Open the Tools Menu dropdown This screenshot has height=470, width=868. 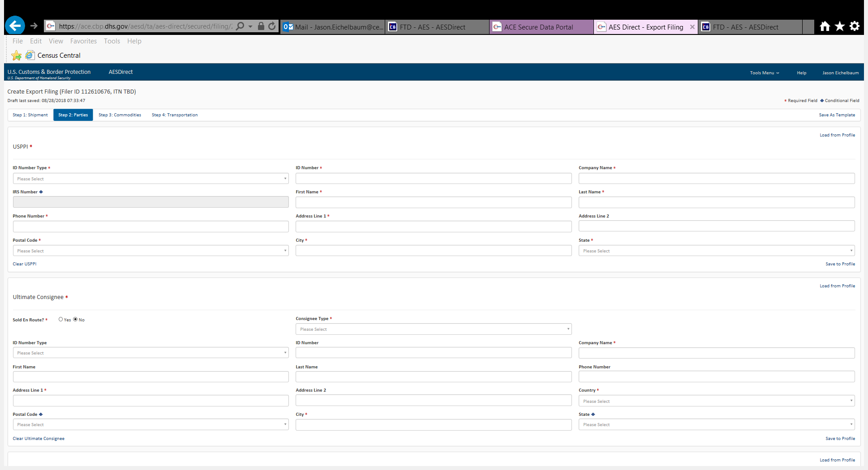pyautogui.click(x=764, y=73)
